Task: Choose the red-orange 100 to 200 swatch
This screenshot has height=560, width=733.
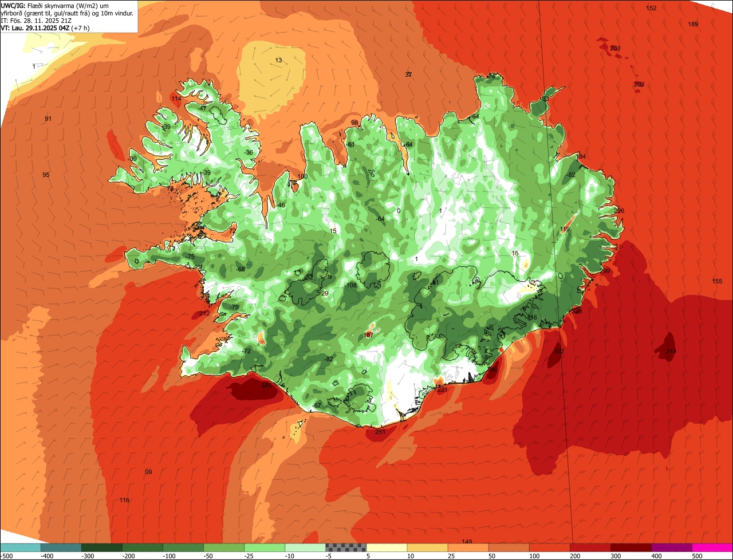Action: (x=549, y=547)
